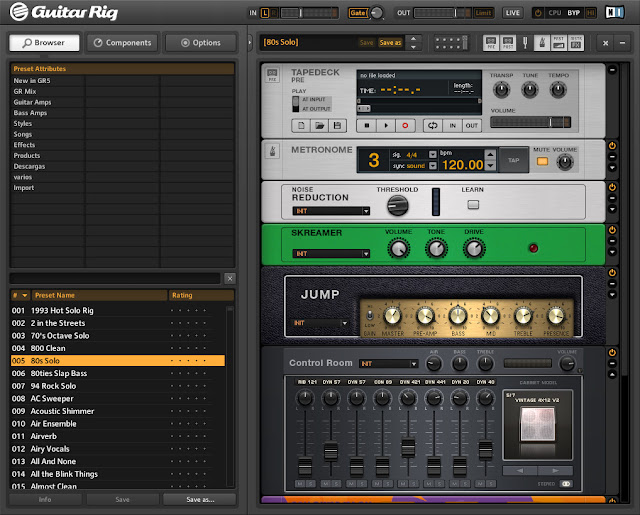Viewport: 640px width, 515px height.
Task: Collapse the Control Room expander arrow
Action: [612, 375]
